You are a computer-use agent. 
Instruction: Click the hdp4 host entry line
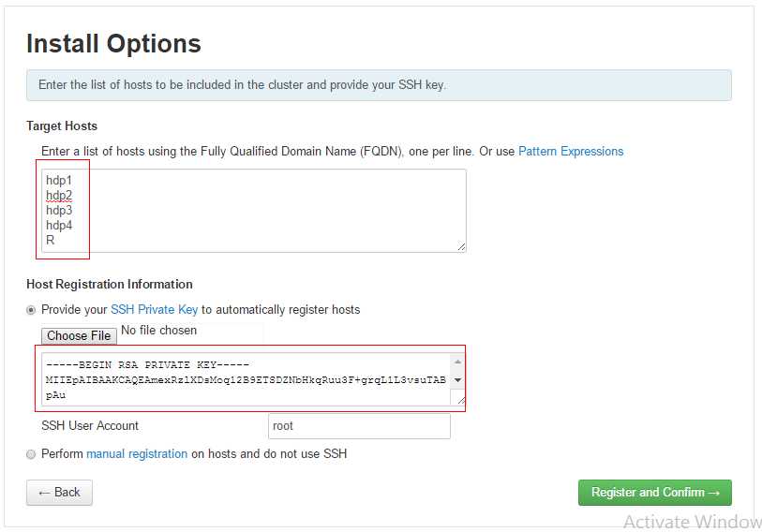[x=59, y=226]
